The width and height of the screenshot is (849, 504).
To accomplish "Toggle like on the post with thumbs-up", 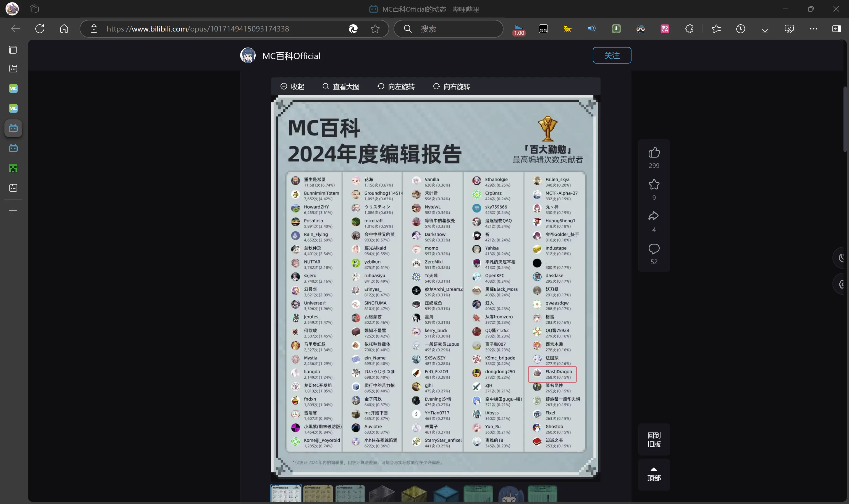I will 654,153.
